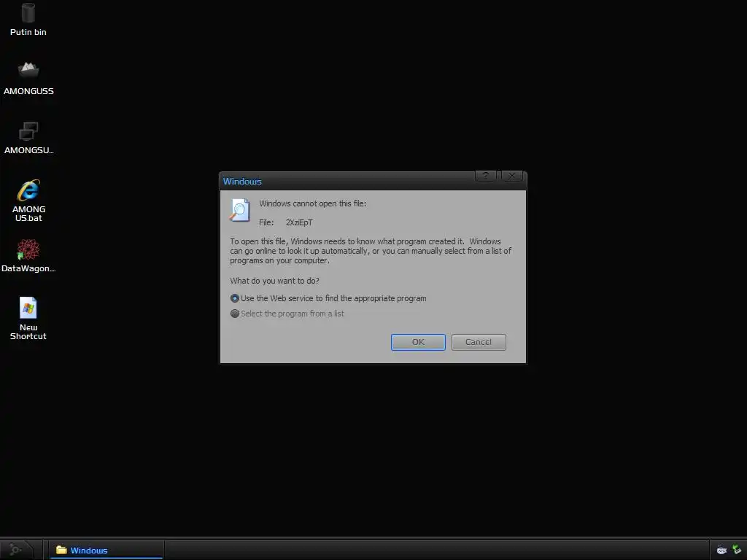The image size is (747, 560).
Task: Click the Windows dialog title bar text
Action: (x=242, y=182)
